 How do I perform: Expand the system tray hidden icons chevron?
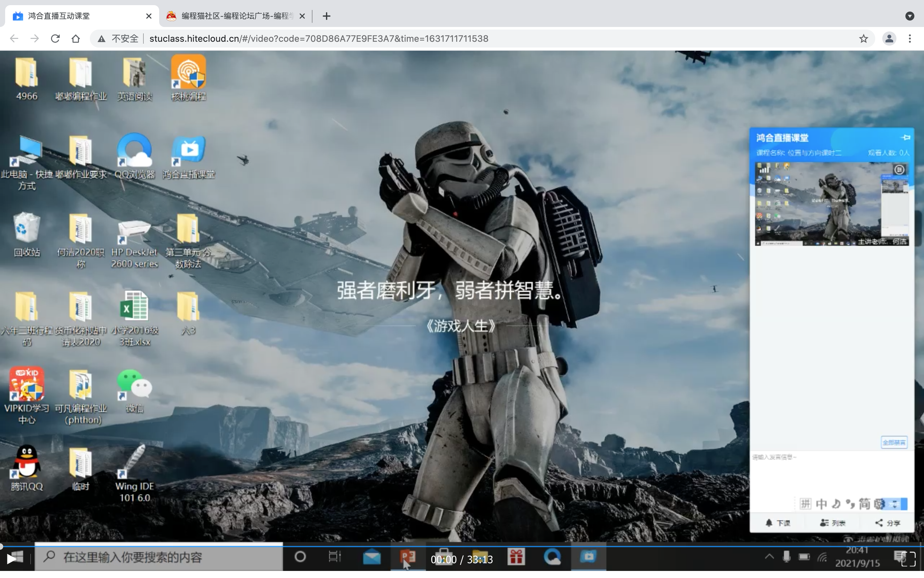(x=769, y=556)
